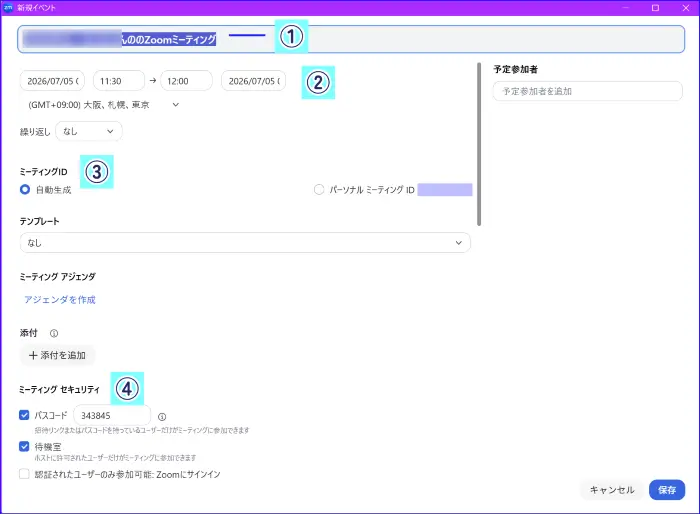Screen dimensions: 700x514
Task: Change the start time 11:30
Action: [119, 81]
